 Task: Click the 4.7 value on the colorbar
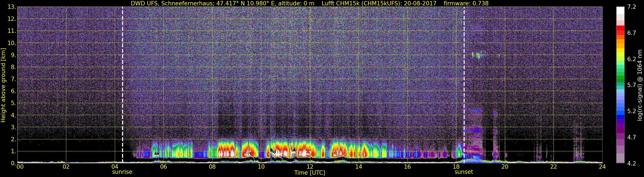point(632,137)
